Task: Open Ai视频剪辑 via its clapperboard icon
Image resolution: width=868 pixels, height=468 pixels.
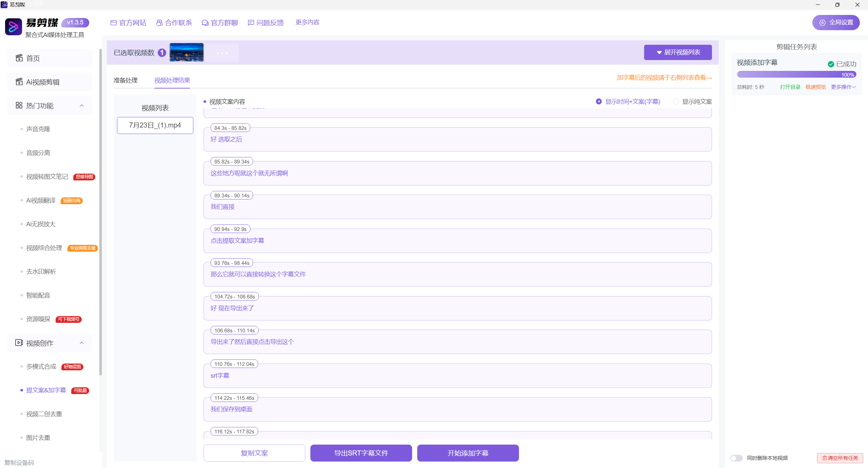Action: 19,82
